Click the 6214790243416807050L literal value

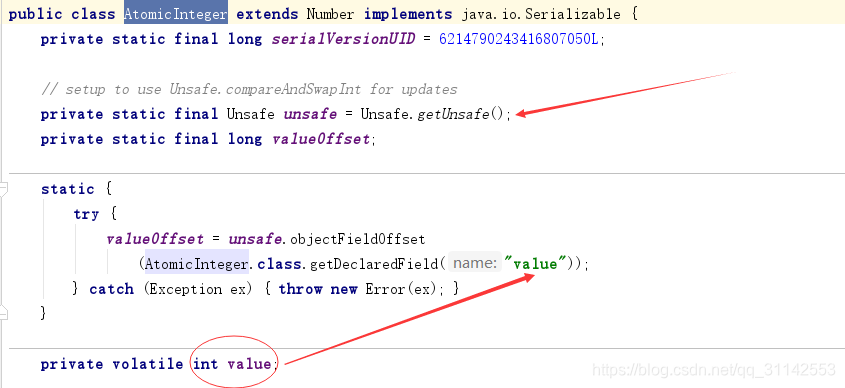(519, 39)
